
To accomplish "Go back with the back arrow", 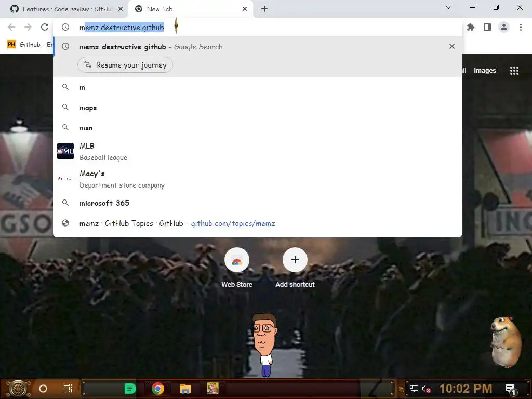I will [x=11, y=27].
